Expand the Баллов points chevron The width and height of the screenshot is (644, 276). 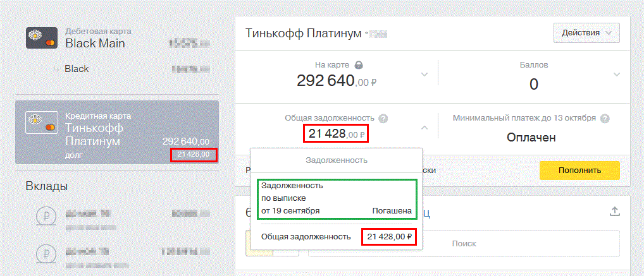[x=617, y=75]
